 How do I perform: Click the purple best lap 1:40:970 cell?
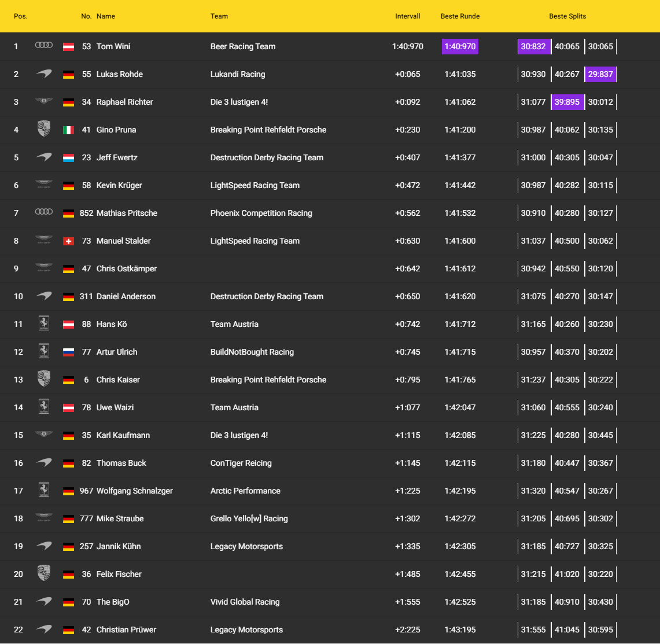(460, 46)
